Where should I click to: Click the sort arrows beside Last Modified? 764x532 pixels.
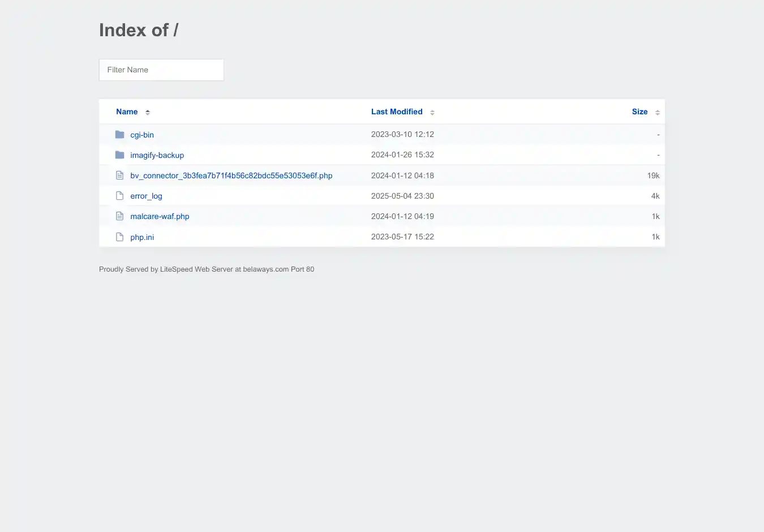[432, 112]
